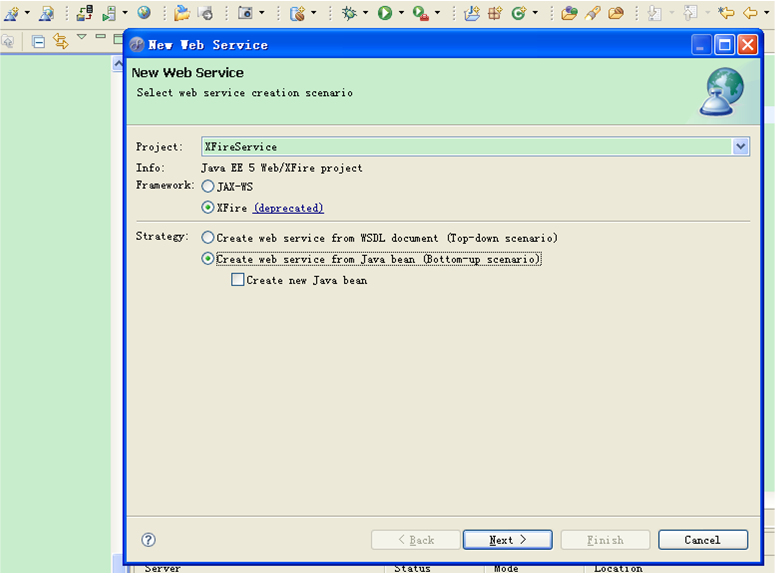Click the Collapse All icon in side panel

(39, 42)
